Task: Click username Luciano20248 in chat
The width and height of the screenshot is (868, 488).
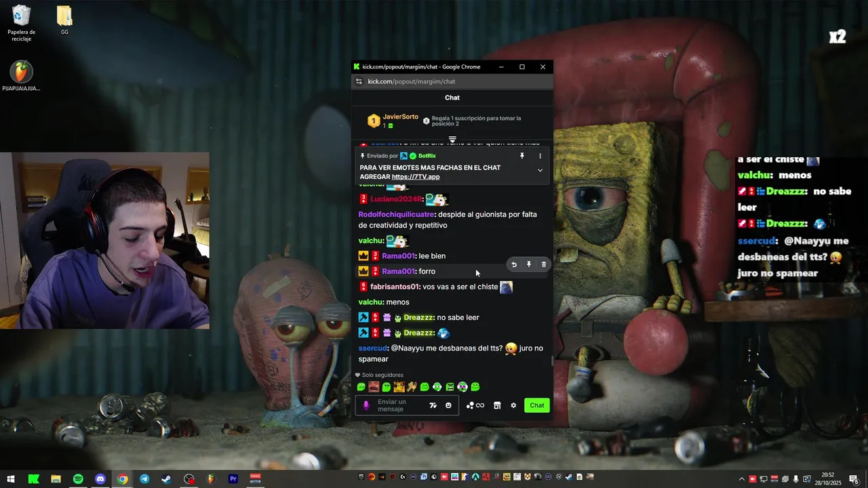Action: pos(396,199)
